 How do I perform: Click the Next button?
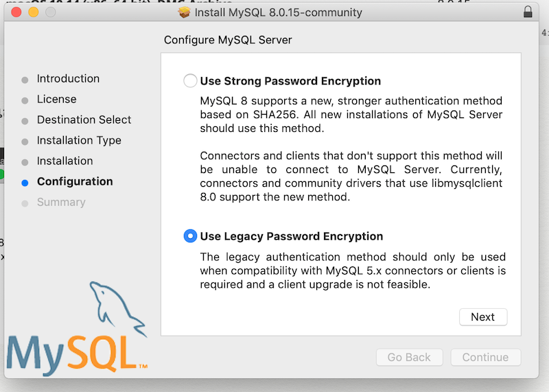[x=483, y=317]
